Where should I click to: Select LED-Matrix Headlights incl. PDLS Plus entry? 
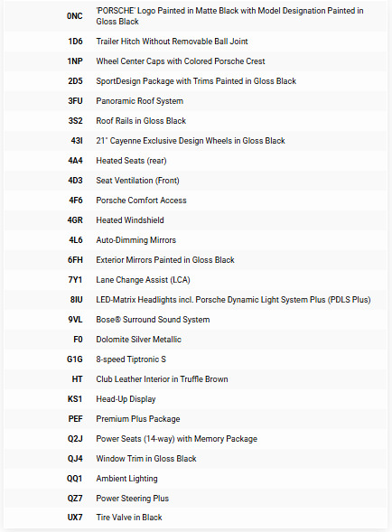point(233,300)
